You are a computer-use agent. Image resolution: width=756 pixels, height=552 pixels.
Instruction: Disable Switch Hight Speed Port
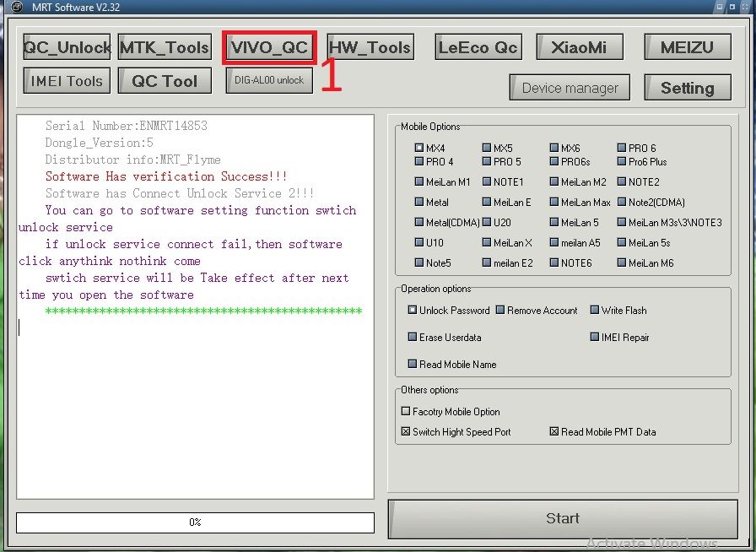406,431
